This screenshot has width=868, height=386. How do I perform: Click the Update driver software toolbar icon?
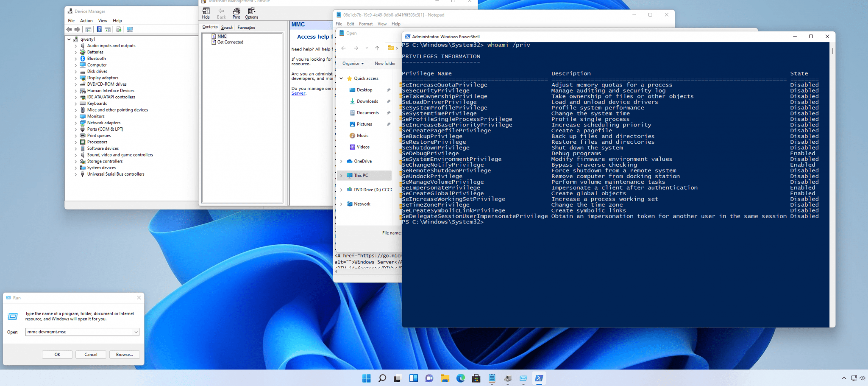(x=118, y=30)
